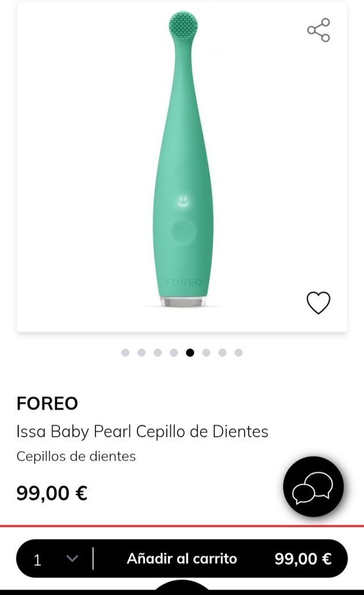Click the Issa Baby Pearl product title

pos(143,432)
